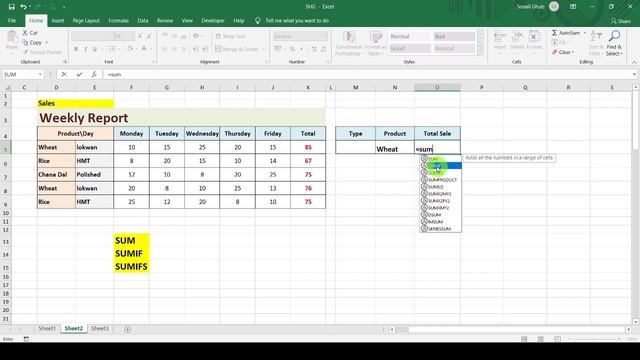This screenshot has width=640, height=360.
Task: Open the View tab
Action: click(x=187, y=20)
